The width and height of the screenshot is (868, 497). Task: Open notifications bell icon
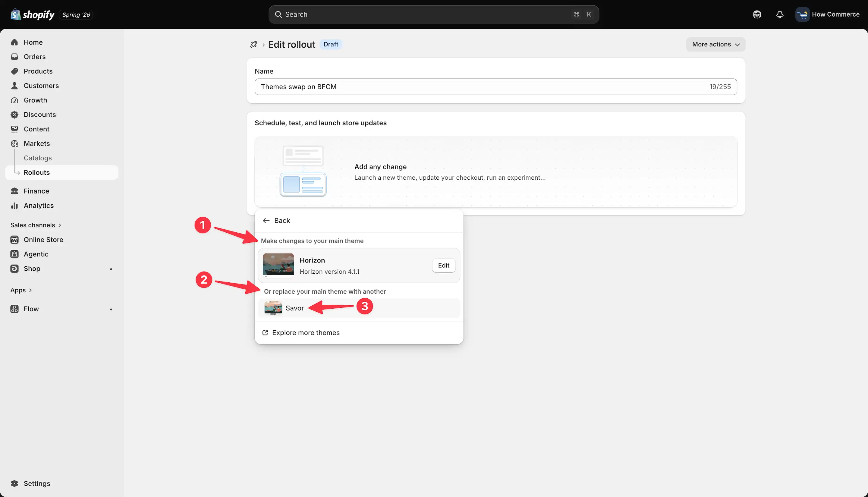pos(780,14)
